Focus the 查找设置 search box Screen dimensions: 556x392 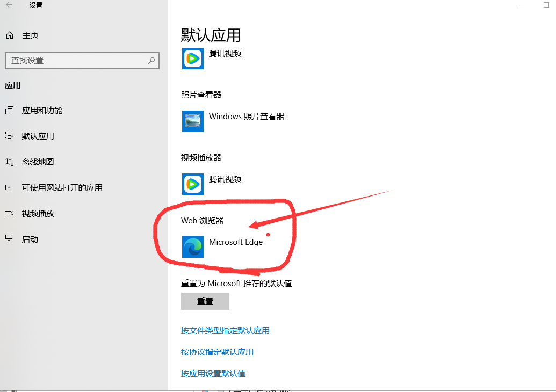pos(82,61)
